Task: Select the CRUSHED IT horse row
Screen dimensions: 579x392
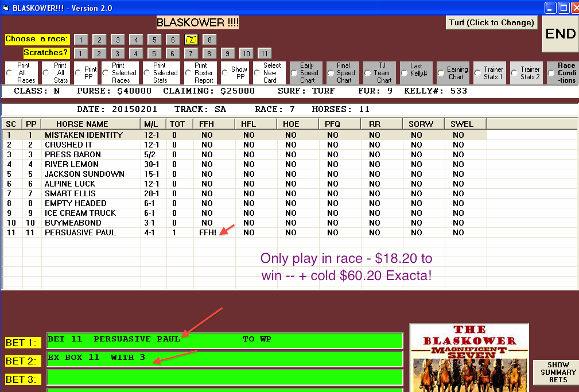Action: (x=244, y=145)
